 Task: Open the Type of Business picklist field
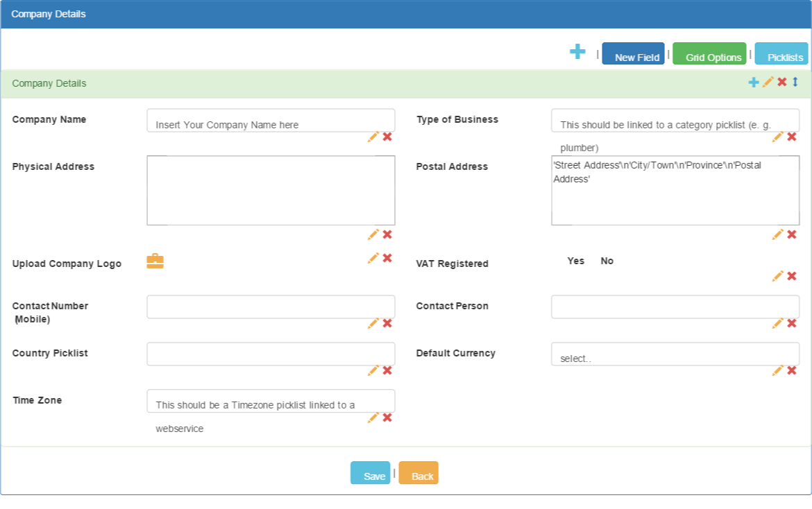[x=675, y=120]
